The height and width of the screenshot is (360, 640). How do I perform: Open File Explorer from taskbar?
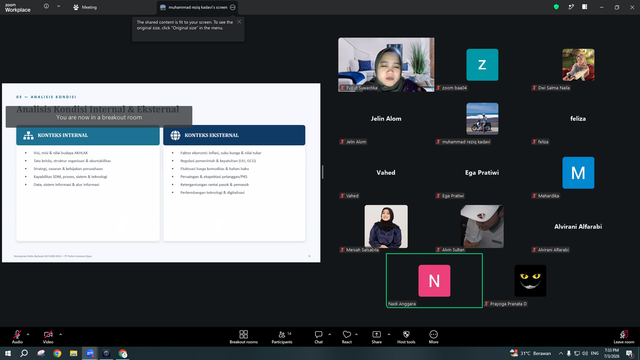[x=73, y=353]
